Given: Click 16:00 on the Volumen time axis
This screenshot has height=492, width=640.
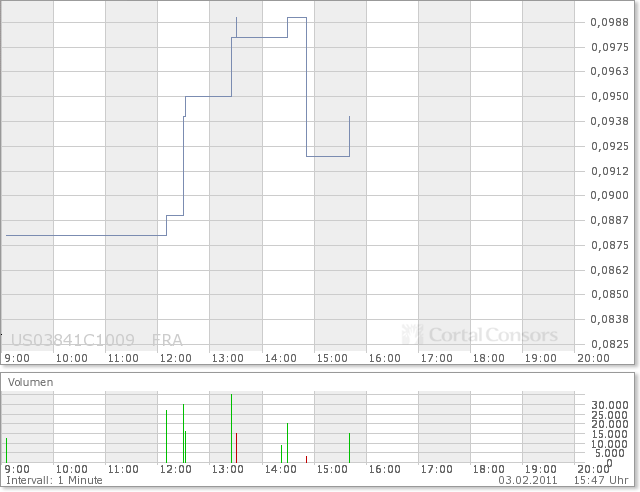Looking at the screenshot, I should [384, 470].
